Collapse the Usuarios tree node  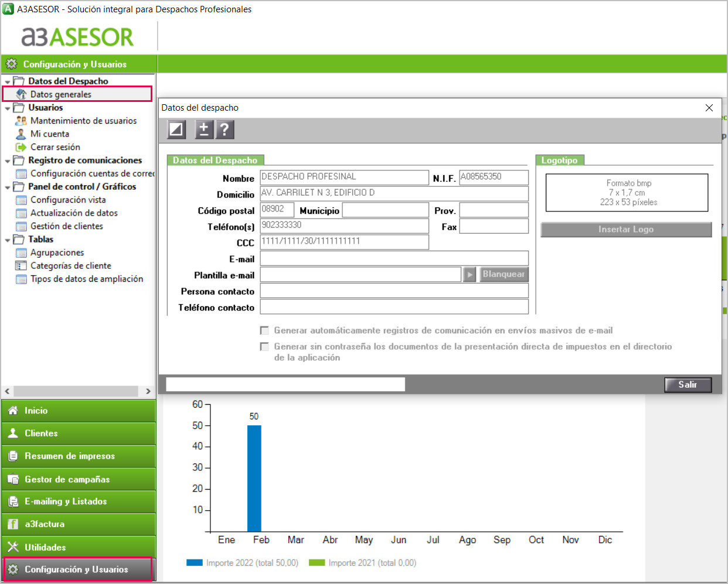(x=8, y=108)
